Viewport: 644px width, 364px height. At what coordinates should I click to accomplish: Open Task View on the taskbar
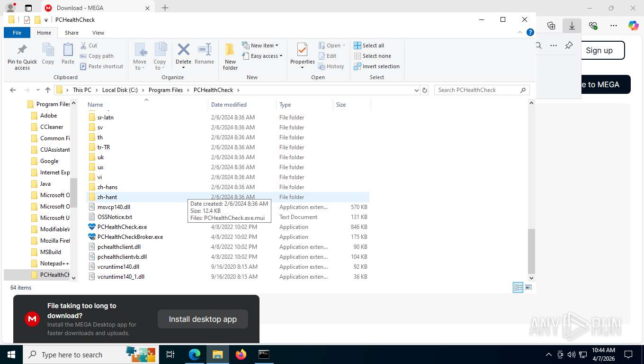[x=170, y=354]
